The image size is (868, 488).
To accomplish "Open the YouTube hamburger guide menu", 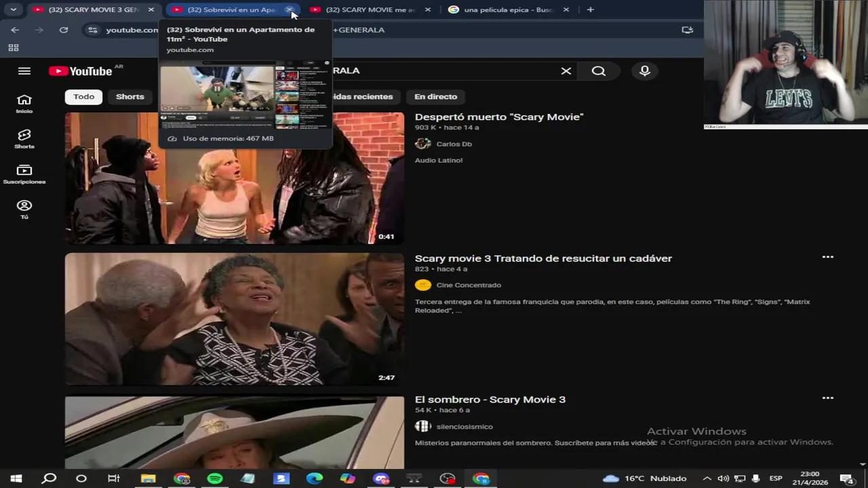I will pyautogui.click(x=24, y=71).
